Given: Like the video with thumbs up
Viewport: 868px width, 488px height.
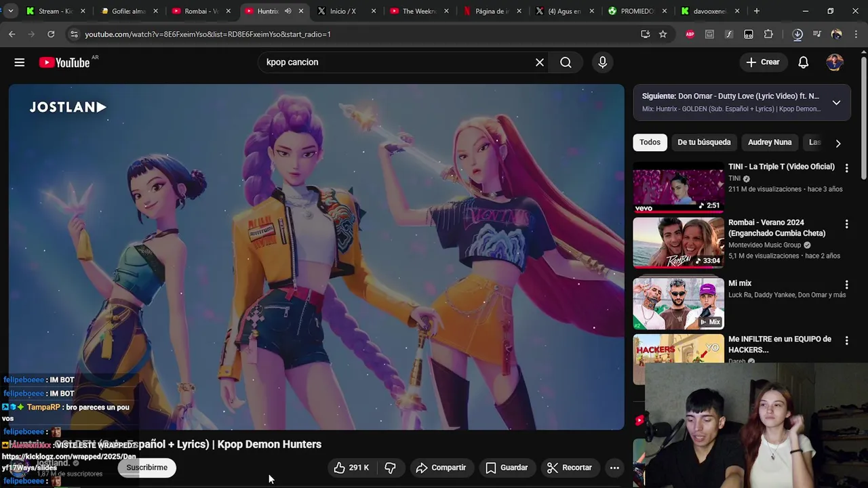Looking at the screenshot, I should 351,468.
